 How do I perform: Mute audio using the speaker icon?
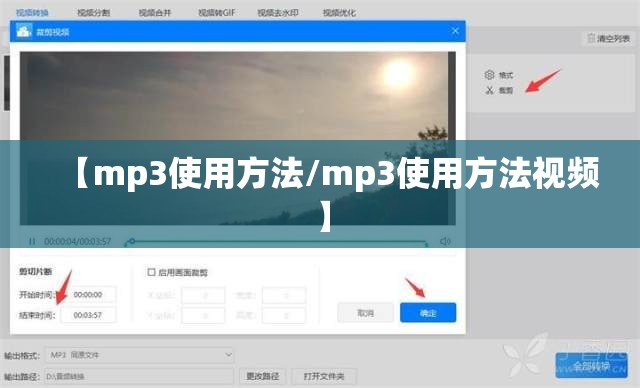[x=445, y=242]
